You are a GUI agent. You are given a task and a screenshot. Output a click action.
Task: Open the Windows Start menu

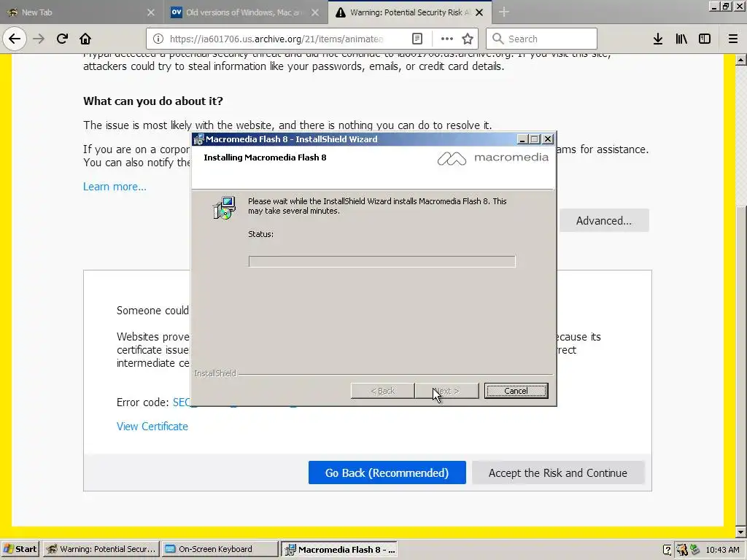tap(20, 549)
